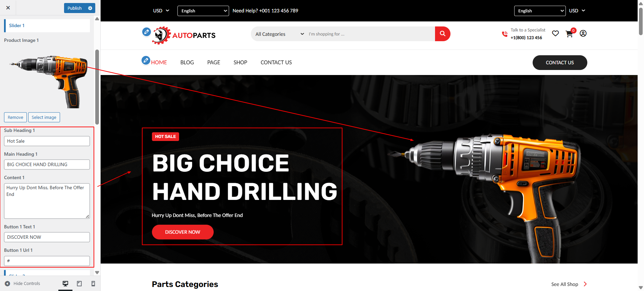Open the left English language dropdown
The height and width of the screenshot is (291, 644).
203,11
